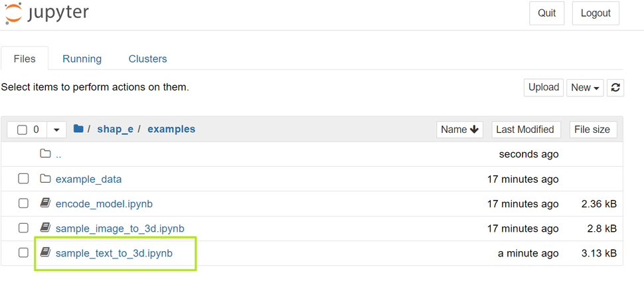Open the Clusters tab
The width and height of the screenshot is (644, 281).
coord(147,58)
